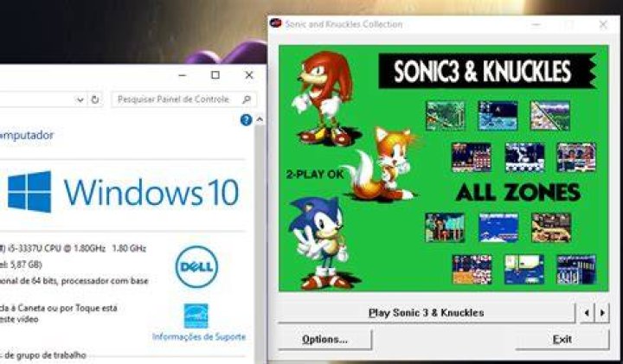623x364 pixels.
Task: Click middle zone thumbnail in second row
Action: point(524,157)
